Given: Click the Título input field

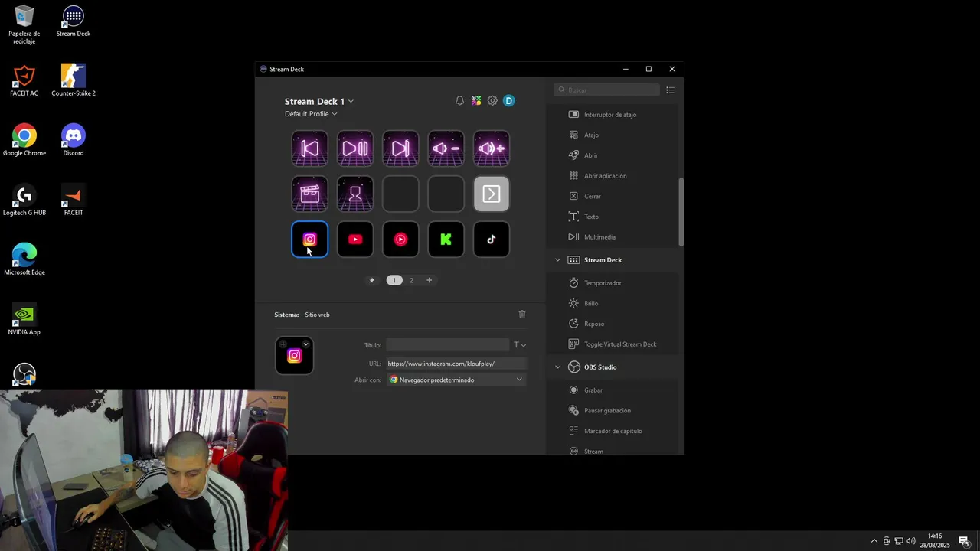Looking at the screenshot, I should [x=447, y=345].
